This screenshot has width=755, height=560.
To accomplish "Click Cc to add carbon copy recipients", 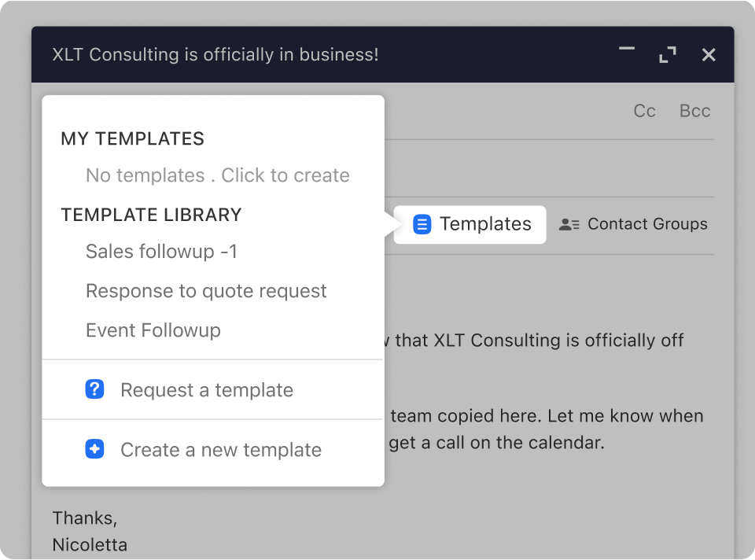I will [644, 111].
